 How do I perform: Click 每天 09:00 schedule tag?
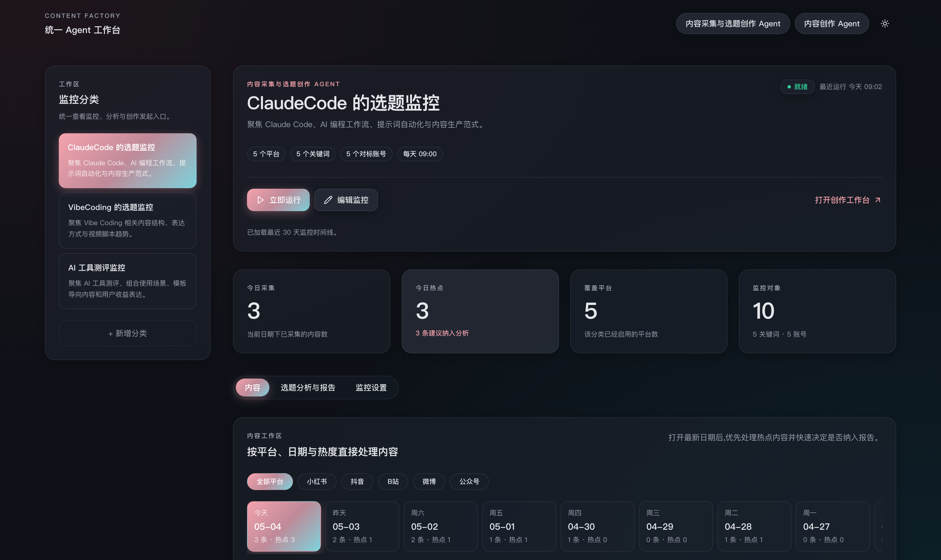point(420,154)
